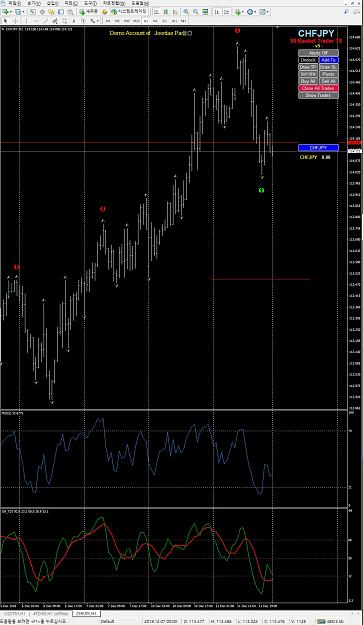The width and height of the screenshot is (363, 625).
Task: Select the Horizontal Line tool
Action: [x=36, y=20]
